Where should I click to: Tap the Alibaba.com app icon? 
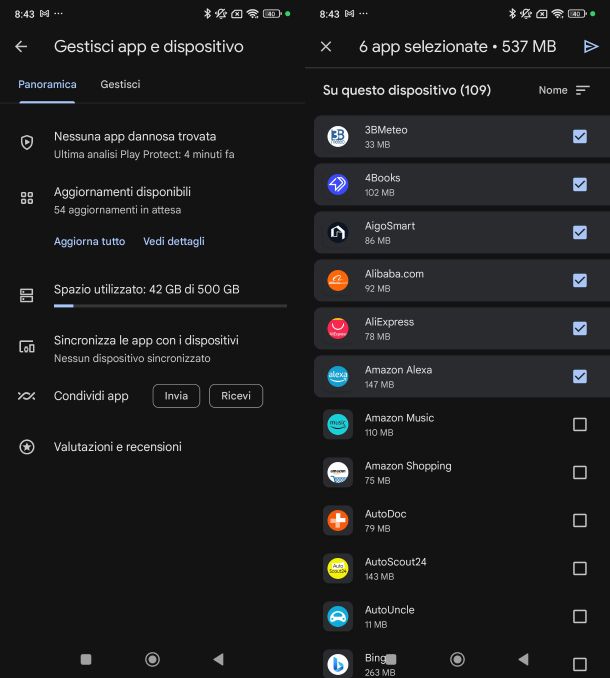(x=338, y=281)
